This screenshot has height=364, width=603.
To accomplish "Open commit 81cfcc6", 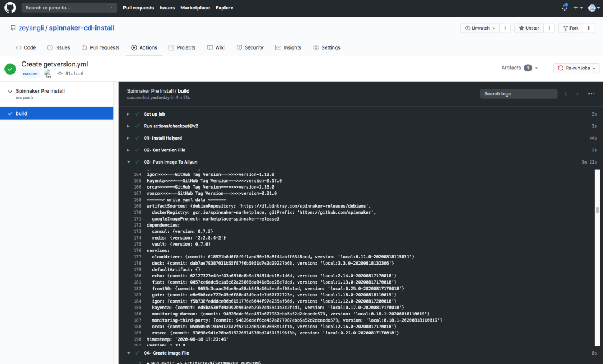I will point(74,74).
